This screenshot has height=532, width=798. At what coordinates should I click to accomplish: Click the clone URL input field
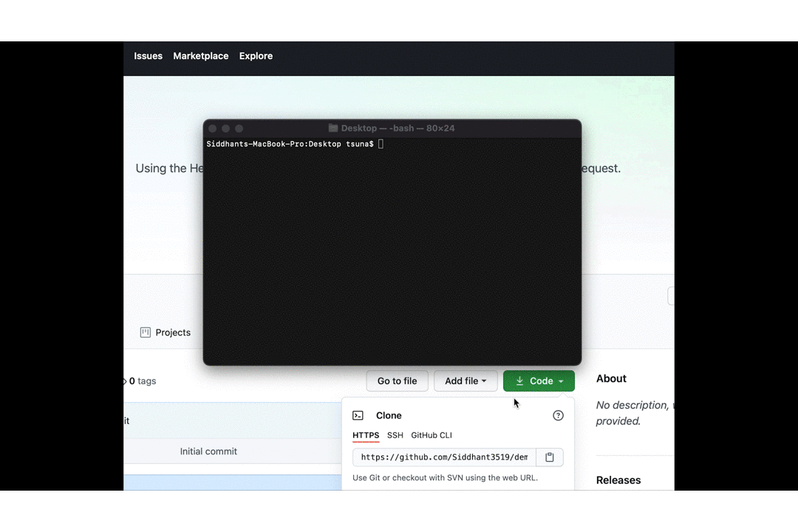coord(444,457)
